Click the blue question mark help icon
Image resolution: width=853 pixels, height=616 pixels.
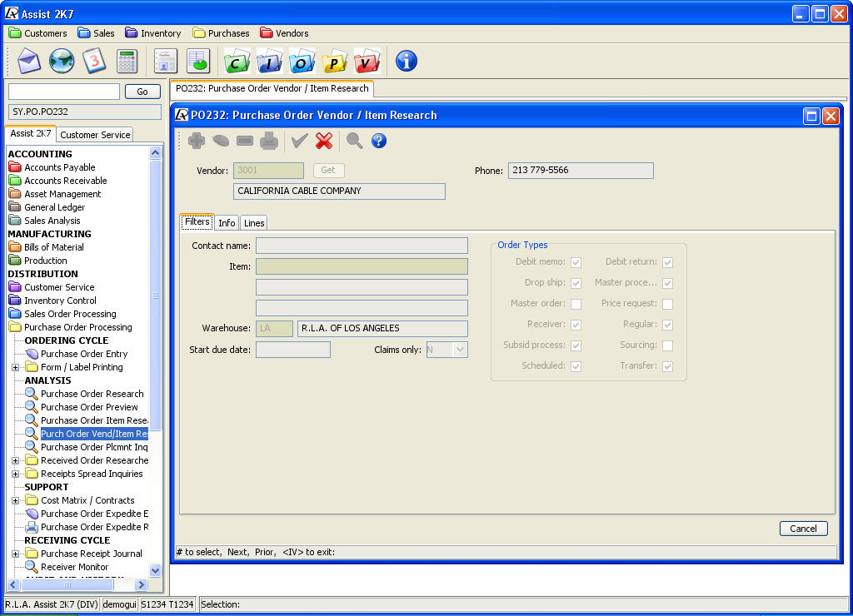tap(379, 141)
